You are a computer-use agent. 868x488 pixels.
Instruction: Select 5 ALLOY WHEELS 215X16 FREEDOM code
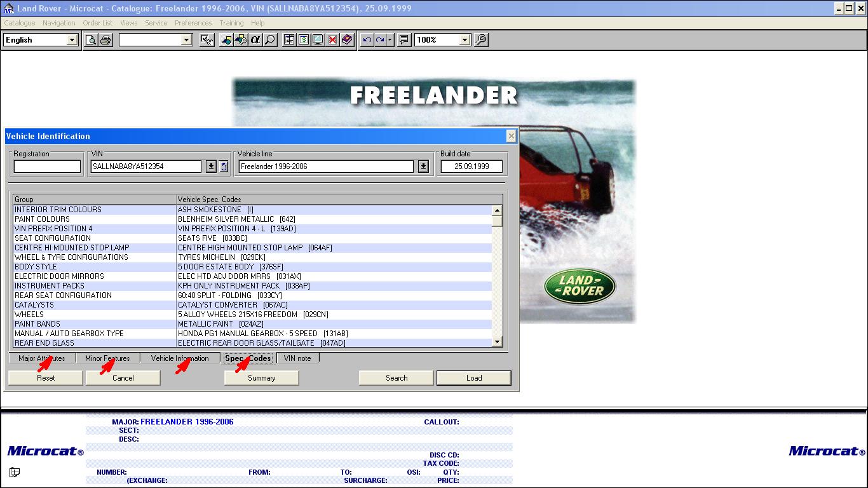pyautogui.click(x=253, y=315)
